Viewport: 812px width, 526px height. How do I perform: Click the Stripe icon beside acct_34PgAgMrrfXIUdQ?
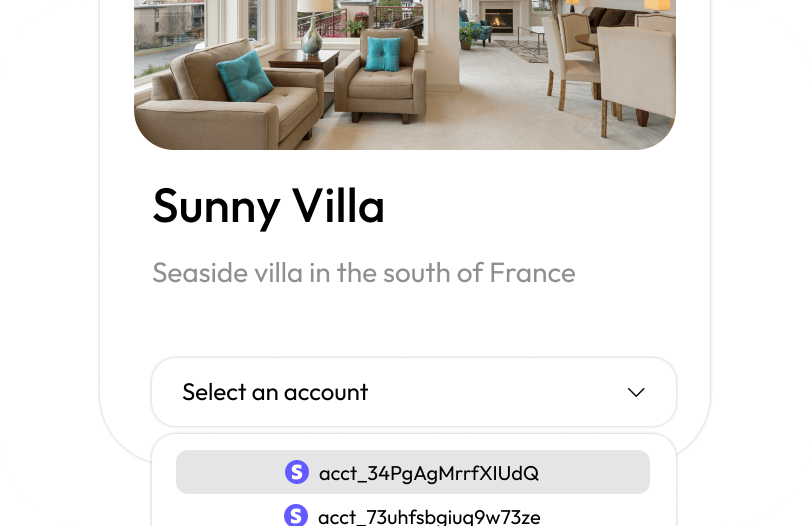[296, 472]
